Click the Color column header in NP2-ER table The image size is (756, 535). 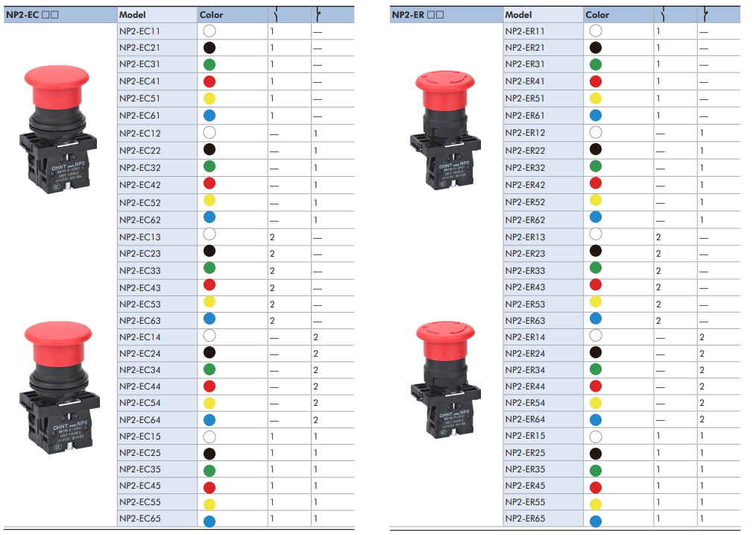coord(597,14)
